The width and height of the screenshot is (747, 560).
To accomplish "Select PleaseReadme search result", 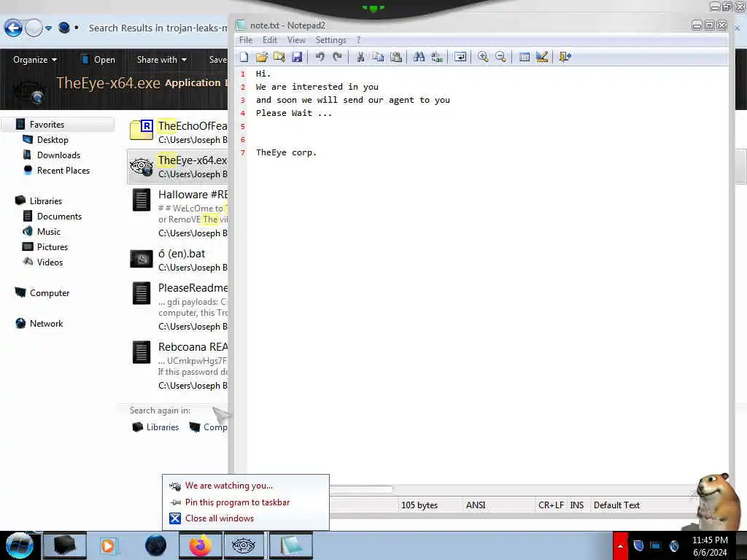I will [x=178, y=306].
